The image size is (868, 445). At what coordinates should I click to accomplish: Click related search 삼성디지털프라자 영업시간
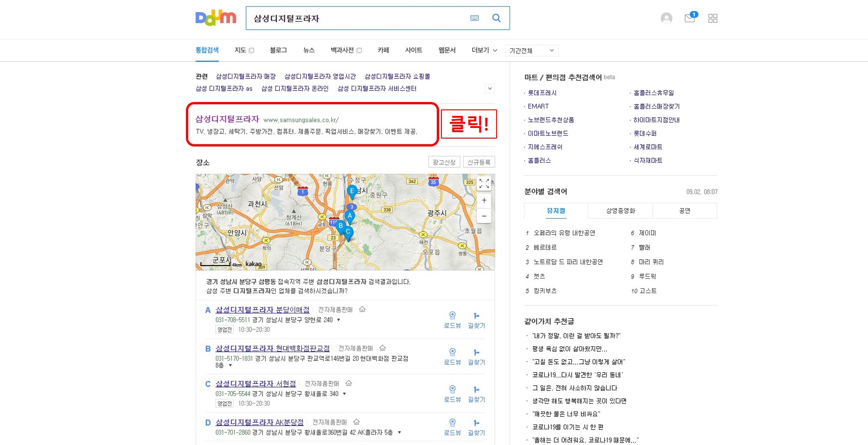point(320,76)
